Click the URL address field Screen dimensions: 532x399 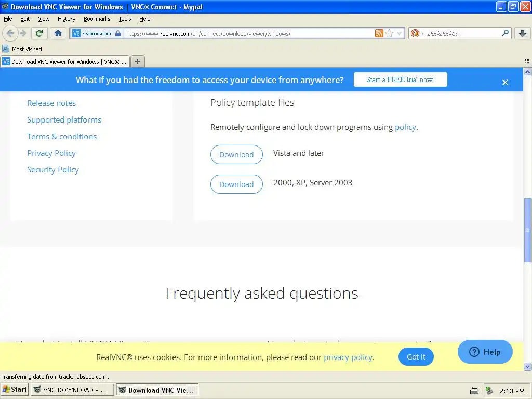(x=249, y=34)
